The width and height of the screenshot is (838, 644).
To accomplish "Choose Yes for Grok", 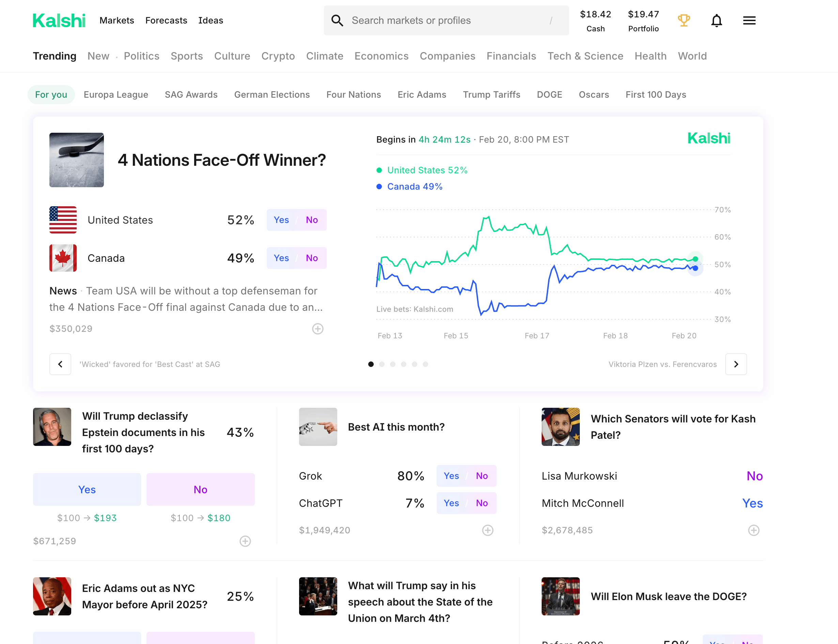I will click(451, 476).
